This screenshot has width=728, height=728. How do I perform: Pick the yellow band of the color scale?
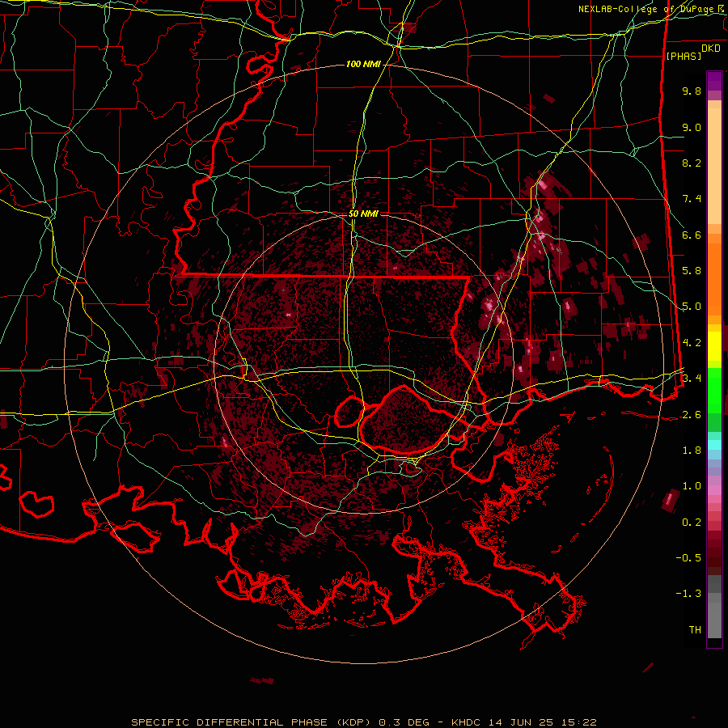[x=714, y=346]
